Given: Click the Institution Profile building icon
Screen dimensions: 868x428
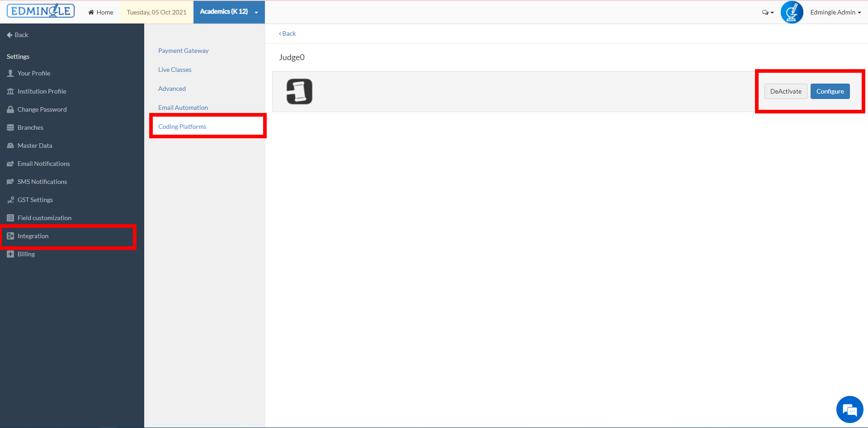Looking at the screenshot, I should (x=10, y=91).
